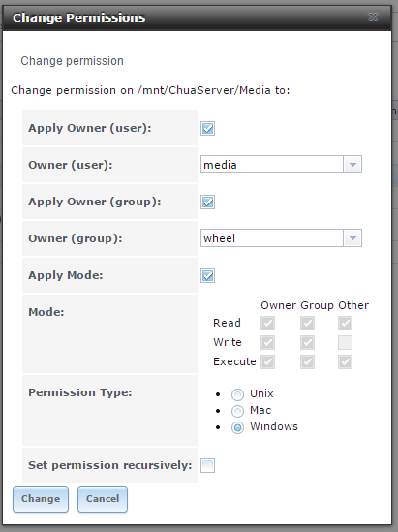Open the Owner (group) dropdown arrow
The height and width of the screenshot is (532, 398).
[352, 238]
